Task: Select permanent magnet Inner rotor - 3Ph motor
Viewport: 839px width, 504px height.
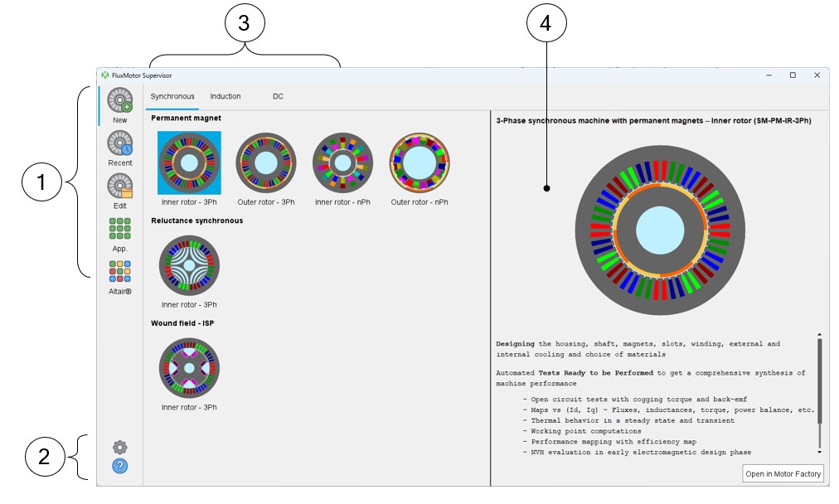Action: [x=189, y=162]
